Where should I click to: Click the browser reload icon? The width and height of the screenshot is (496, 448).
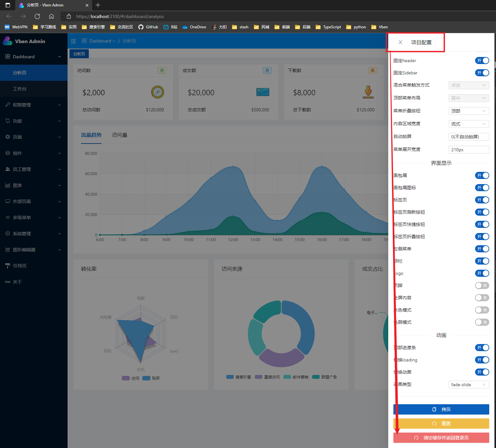(x=37, y=16)
